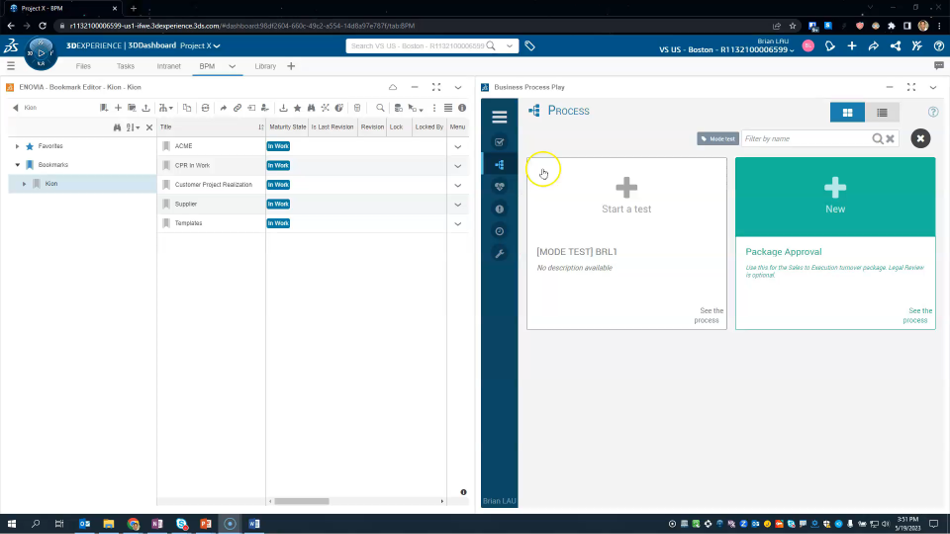The image size is (950, 534).
Task: Click the upload icon in the Bookmark Editor toolbar
Action: click(146, 108)
